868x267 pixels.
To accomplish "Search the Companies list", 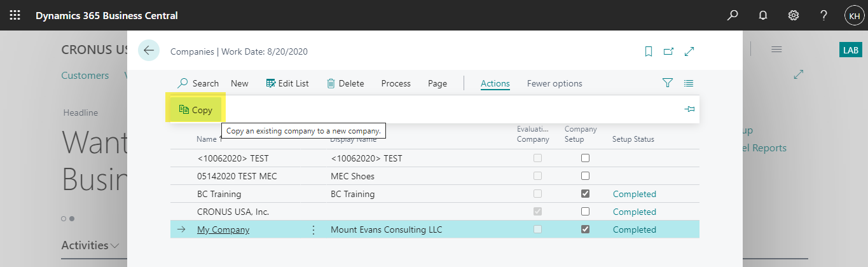I will (198, 83).
